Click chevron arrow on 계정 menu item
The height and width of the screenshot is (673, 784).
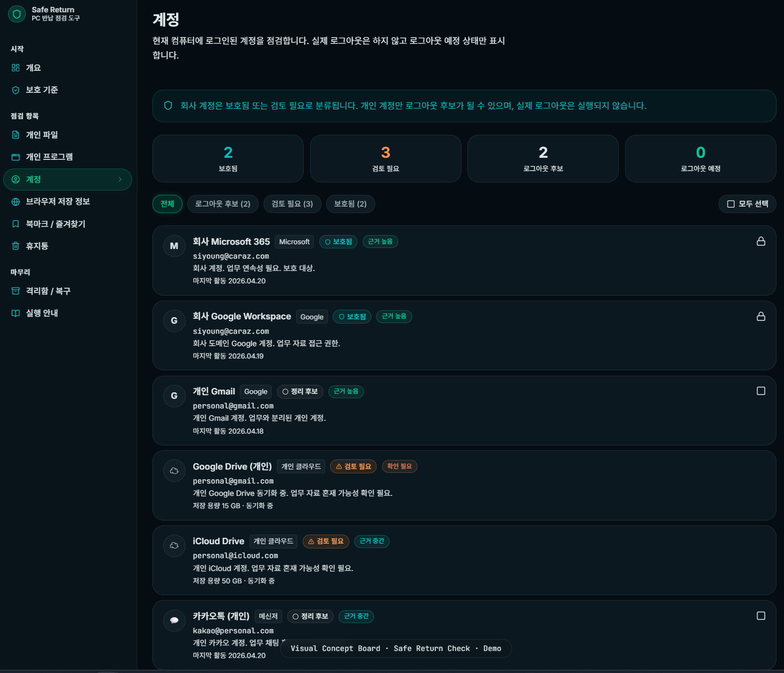(x=120, y=179)
